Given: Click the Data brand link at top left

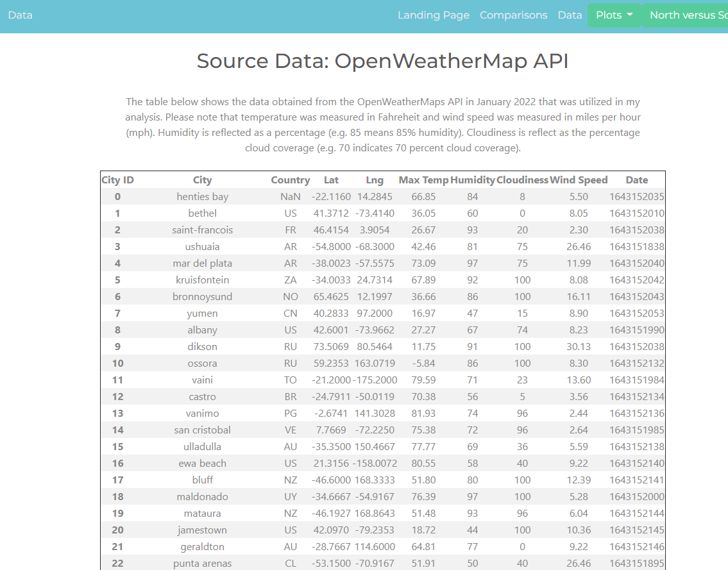Looking at the screenshot, I should (x=19, y=15).
